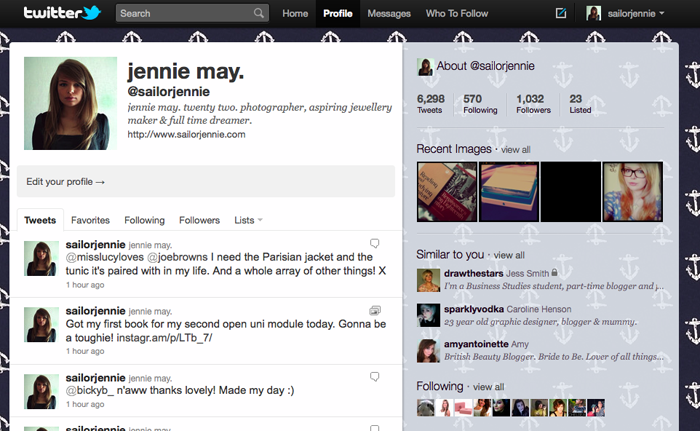The image size is (700, 431).
Task: Click sparklyvodka avatar in Similar to you
Action: [429, 315]
